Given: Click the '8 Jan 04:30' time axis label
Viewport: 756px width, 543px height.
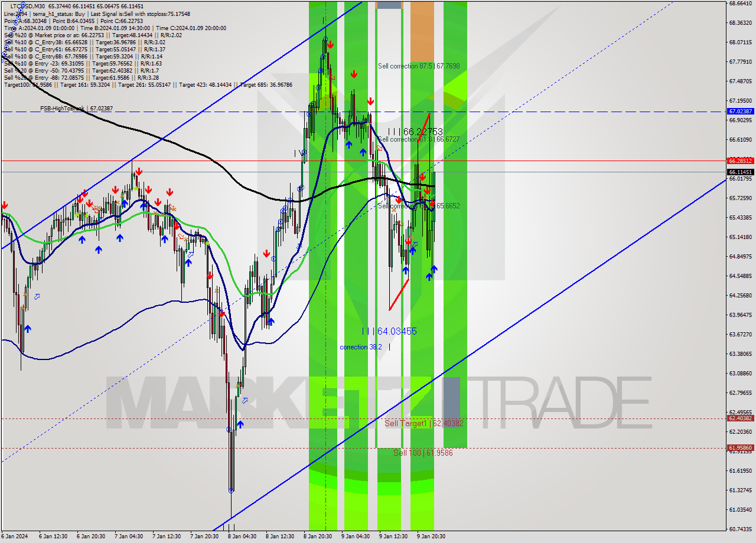Looking at the screenshot, I should [x=242, y=537].
